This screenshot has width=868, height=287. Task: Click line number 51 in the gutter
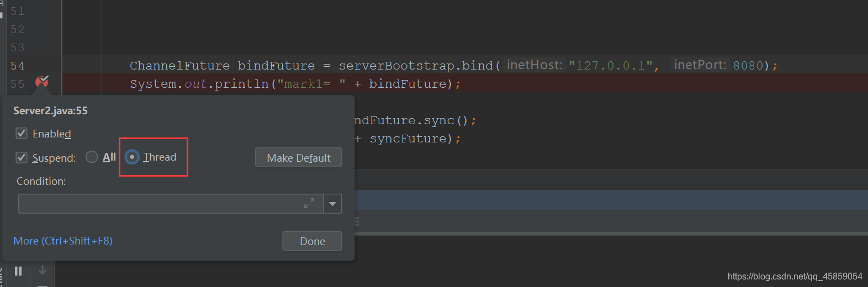(18, 11)
